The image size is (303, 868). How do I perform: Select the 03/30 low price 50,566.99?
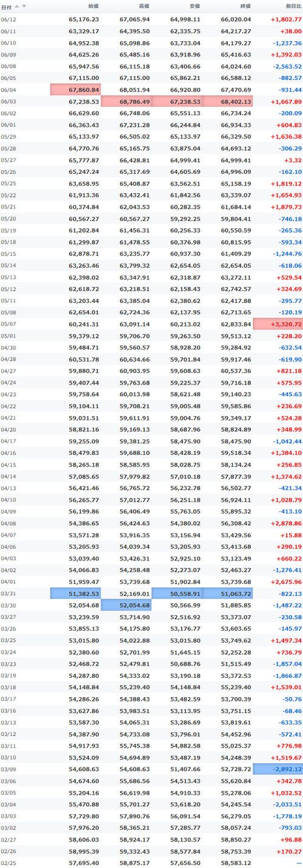(185, 606)
